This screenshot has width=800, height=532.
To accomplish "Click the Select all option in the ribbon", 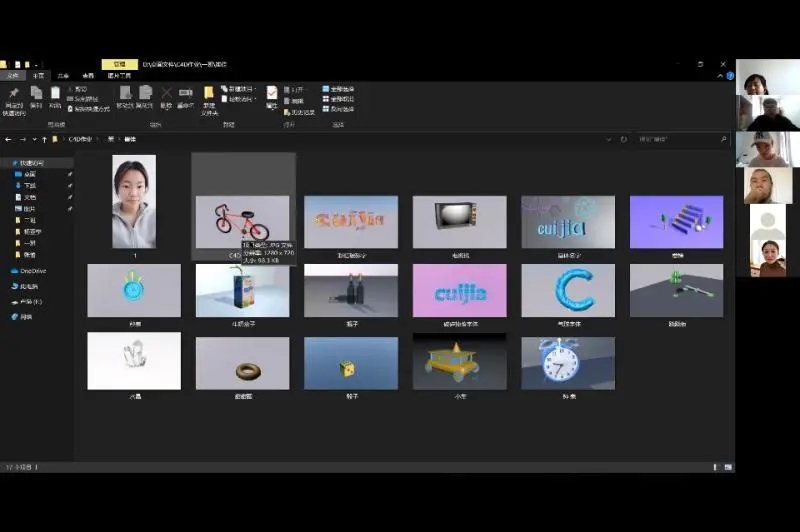I will (x=338, y=88).
